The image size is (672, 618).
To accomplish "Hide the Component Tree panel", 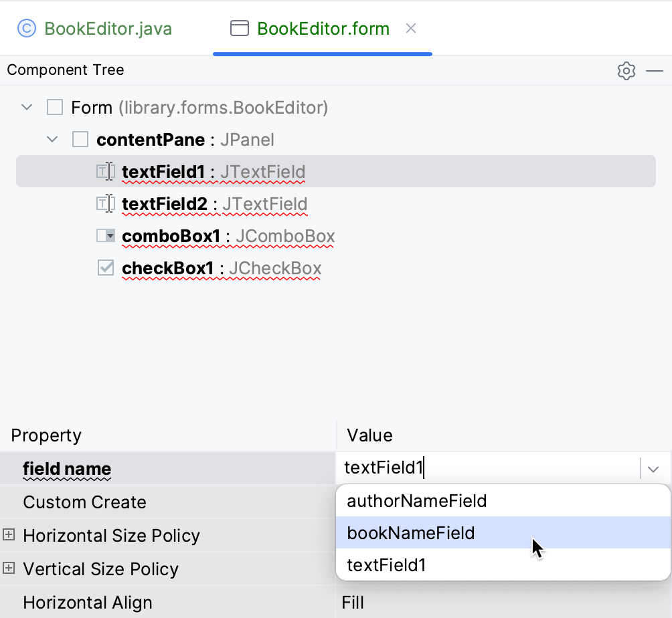I will [x=655, y=70].
